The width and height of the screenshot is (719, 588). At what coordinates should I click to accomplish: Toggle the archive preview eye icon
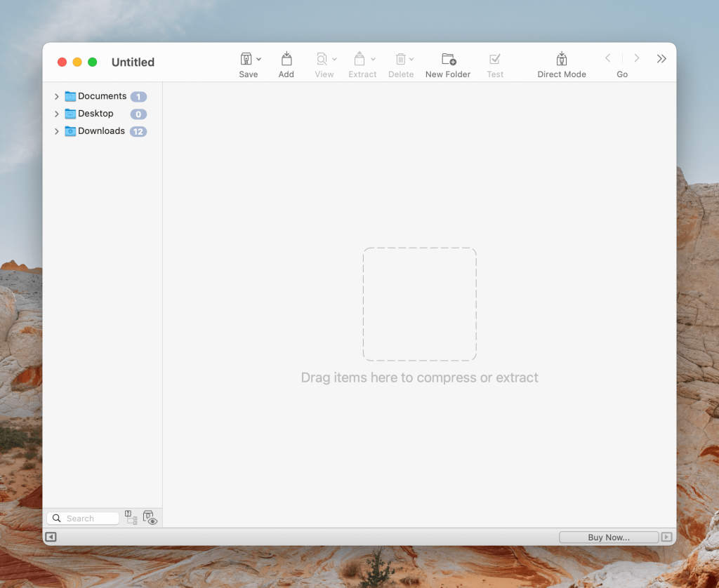pos(150,517)
